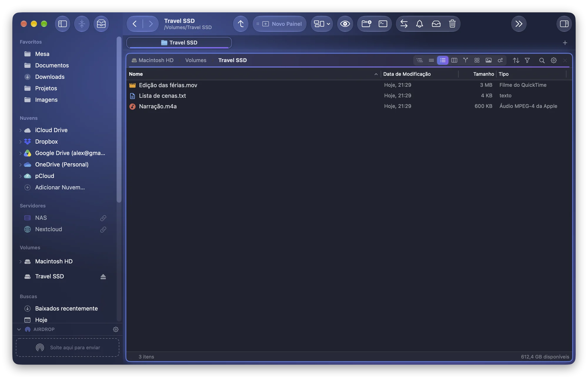
Task: Open terminal with the console icon
Action: pyautogui.click(x=383, y=24)
